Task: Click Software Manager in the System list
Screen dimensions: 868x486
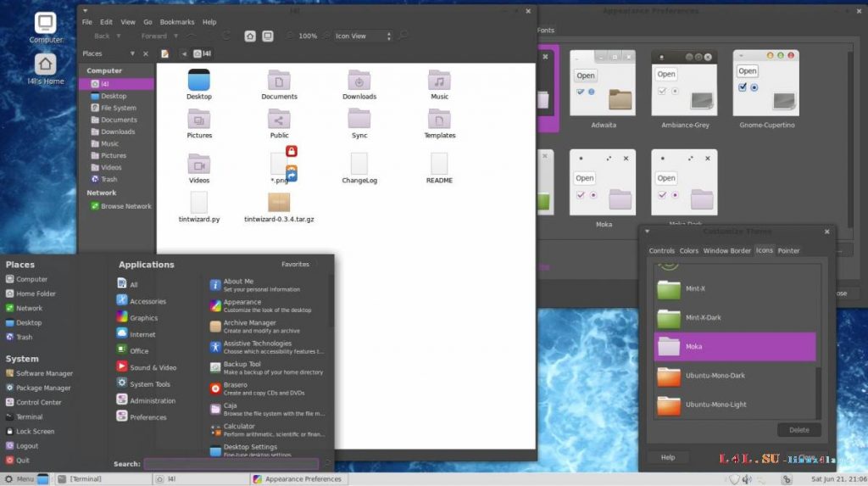Action: click(x=39, y=373)
